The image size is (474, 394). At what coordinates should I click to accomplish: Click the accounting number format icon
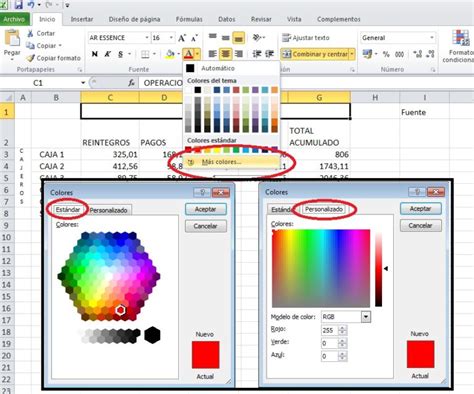pyautogui.click(x=367, y=54)
